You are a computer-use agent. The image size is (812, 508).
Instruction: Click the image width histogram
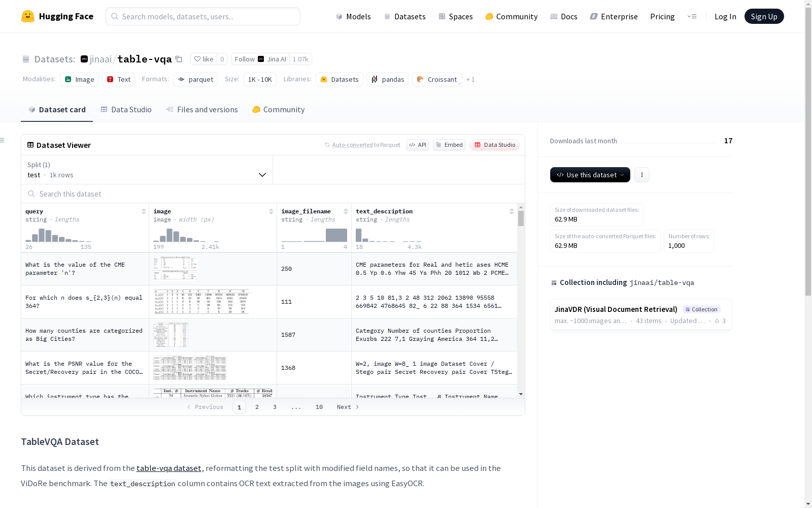click(x=186, y=235)
